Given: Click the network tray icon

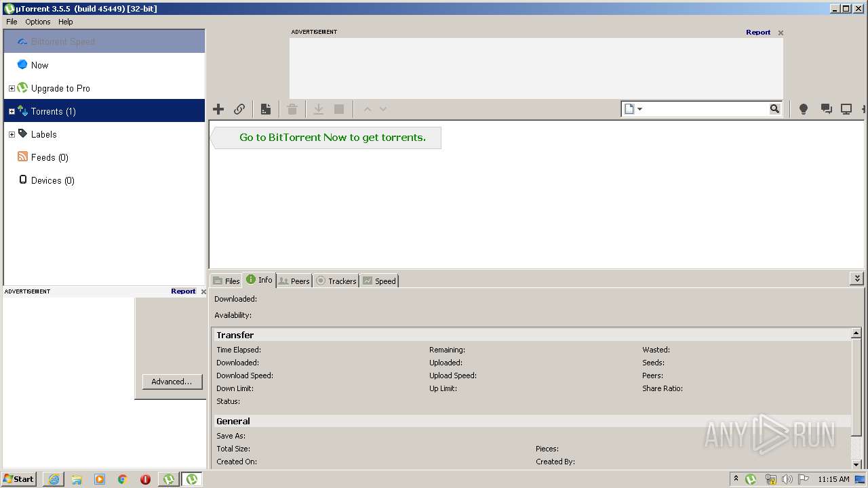Looking at the screenshot, I should point(770,479).
